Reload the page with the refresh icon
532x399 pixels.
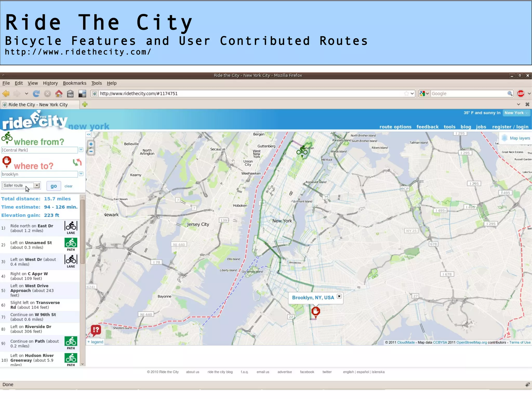tap(36, 94)
